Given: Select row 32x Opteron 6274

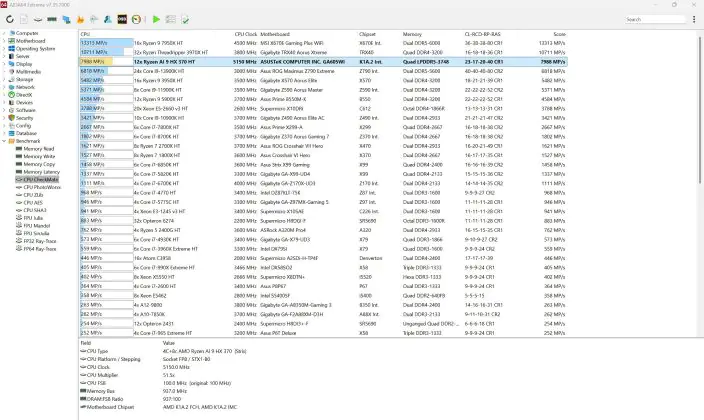Looking at the screenshot, I should pyautogui.click(x=323, y=221).
